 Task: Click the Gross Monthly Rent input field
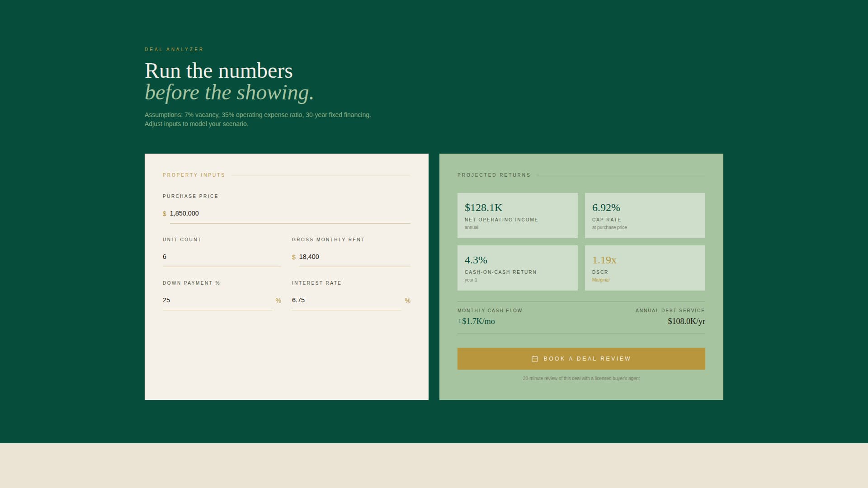(x=355, y=257)
